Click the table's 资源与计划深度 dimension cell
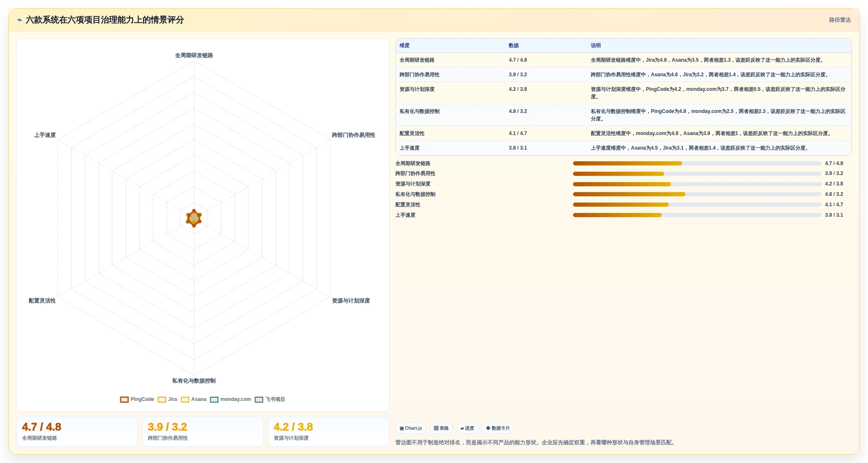The width and height of the screenshot is (868, 463). [417, 89]
